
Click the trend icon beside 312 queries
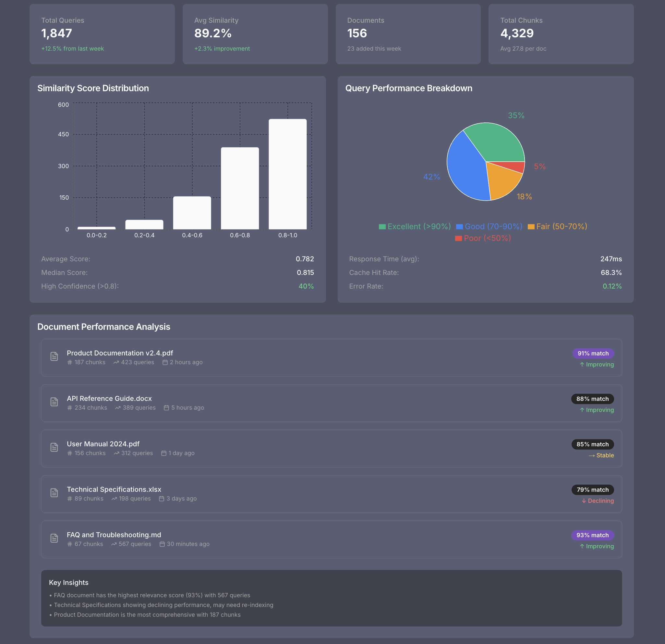point(116,453)
